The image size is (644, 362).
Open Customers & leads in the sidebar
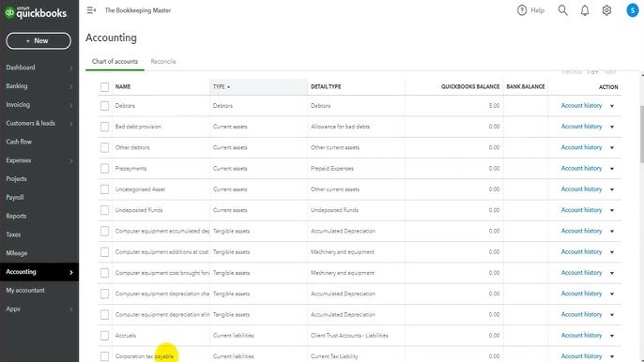(30, 123)
